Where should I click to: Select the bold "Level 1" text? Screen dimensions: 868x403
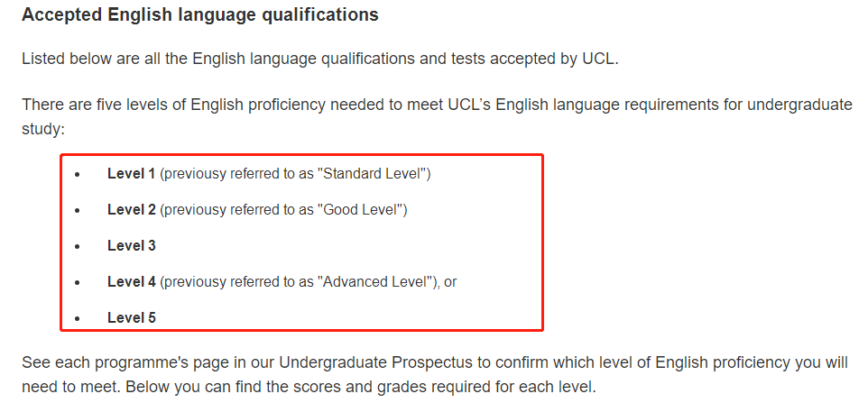[131, 173]
